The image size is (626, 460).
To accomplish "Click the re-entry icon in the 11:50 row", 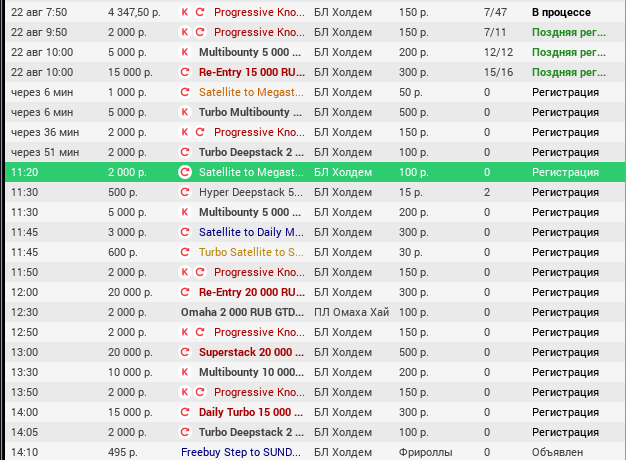I will [200, 272].
